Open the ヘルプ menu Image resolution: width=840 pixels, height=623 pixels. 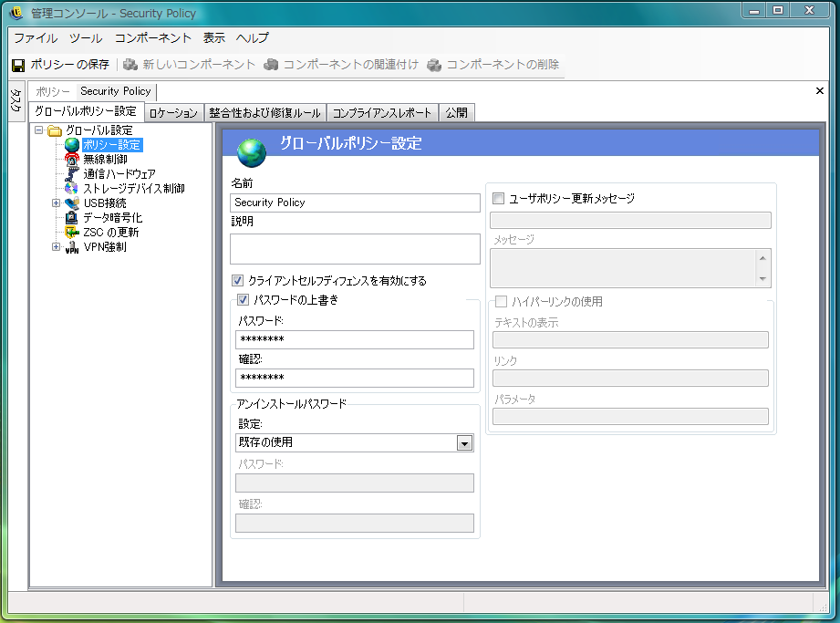click(253, 38)
